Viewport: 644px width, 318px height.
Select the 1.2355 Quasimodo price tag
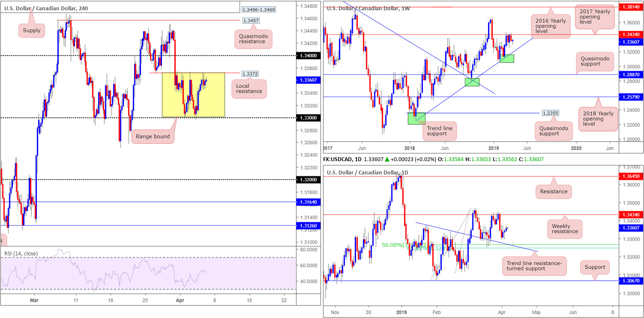pos(550,114)
